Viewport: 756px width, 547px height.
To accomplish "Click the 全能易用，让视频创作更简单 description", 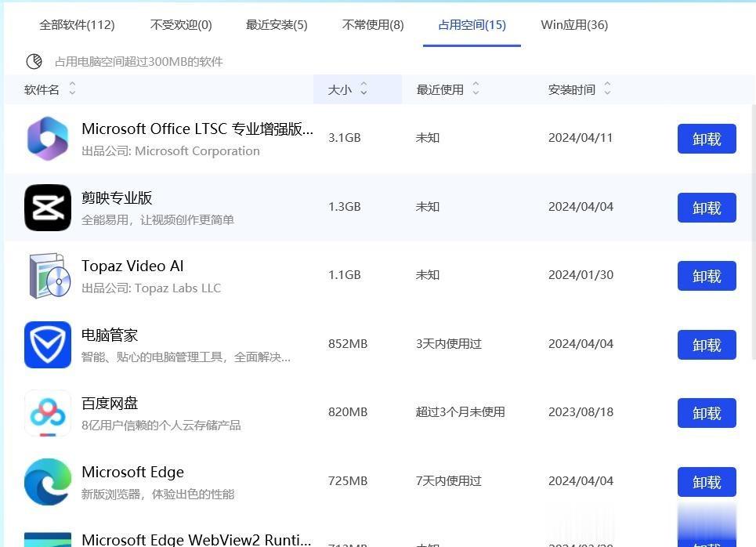I will [x=158, y=219].
